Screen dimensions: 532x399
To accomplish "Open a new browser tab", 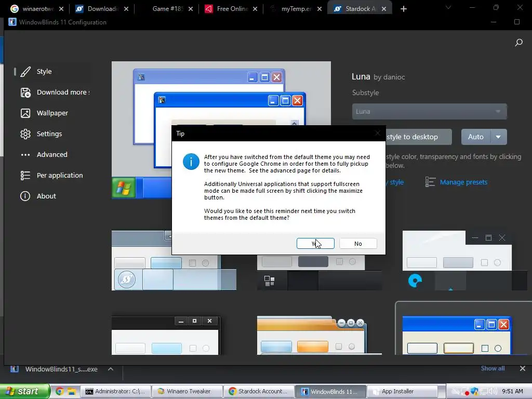I will pos(403,9).
